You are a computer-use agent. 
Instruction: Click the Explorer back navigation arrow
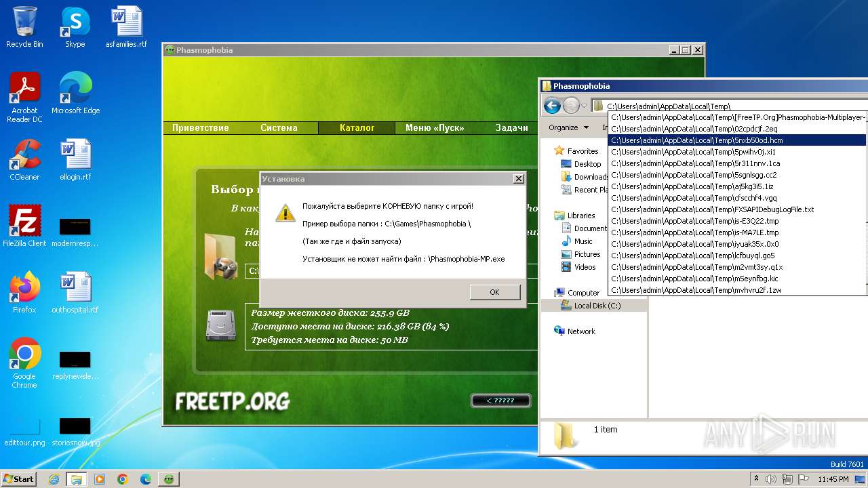point(552,106)
